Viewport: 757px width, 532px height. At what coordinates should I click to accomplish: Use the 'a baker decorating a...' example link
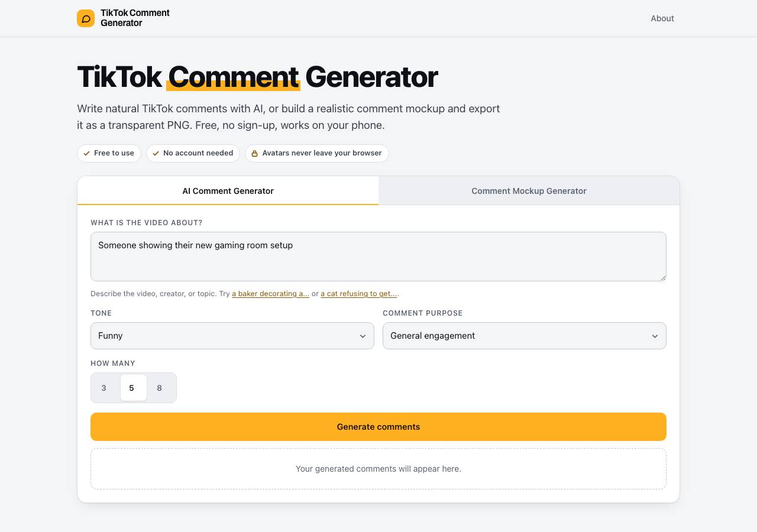click(x=270, y=294)
